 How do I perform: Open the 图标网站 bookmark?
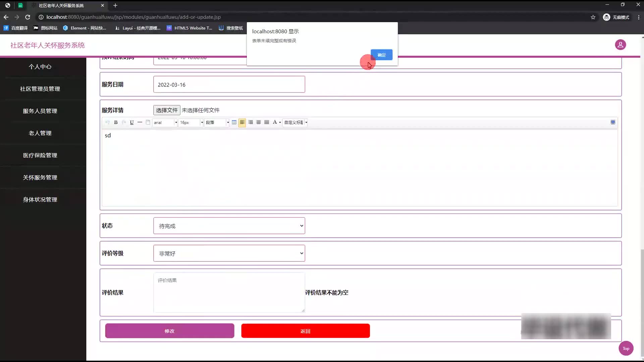[x=45, y=28]
